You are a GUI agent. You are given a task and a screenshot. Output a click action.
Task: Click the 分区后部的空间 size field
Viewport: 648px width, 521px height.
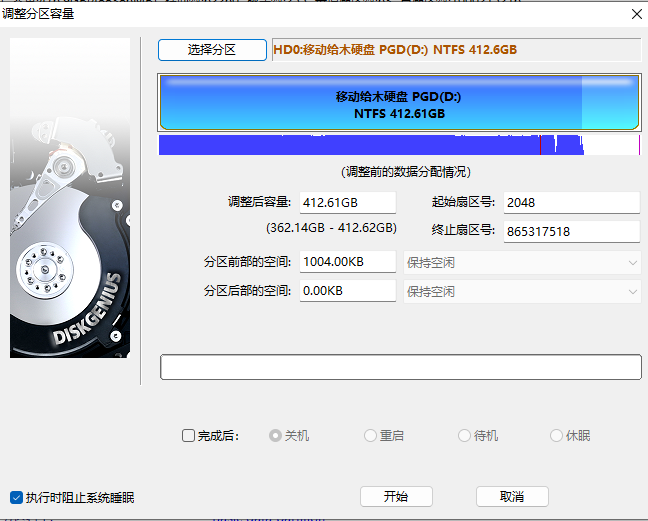click(x=348, y=291)
